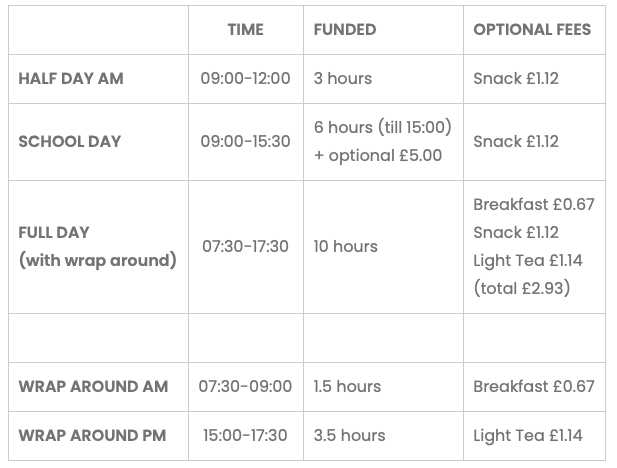Select the FULL DAY row label
The image size is (617, 468).
point(54,232)
